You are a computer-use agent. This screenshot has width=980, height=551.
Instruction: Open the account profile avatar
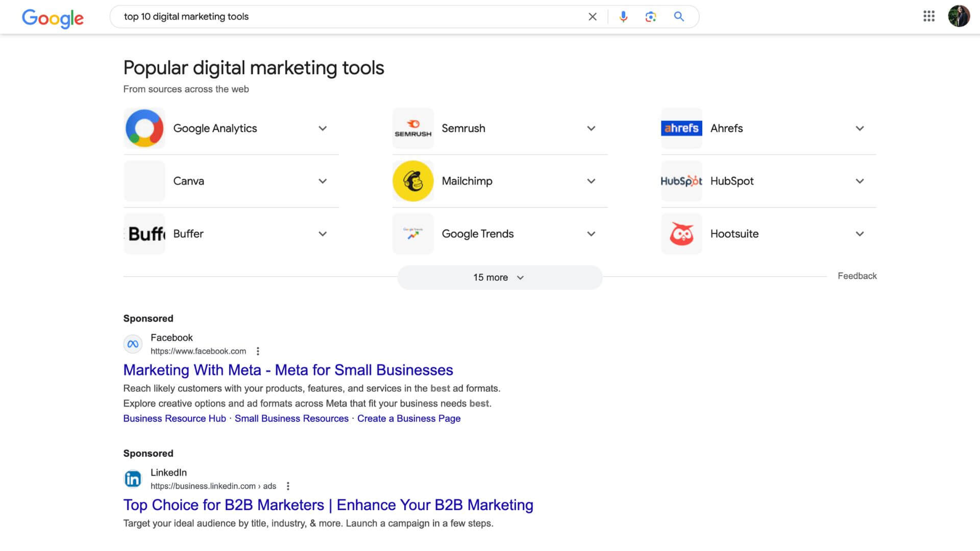click(959, 16)
